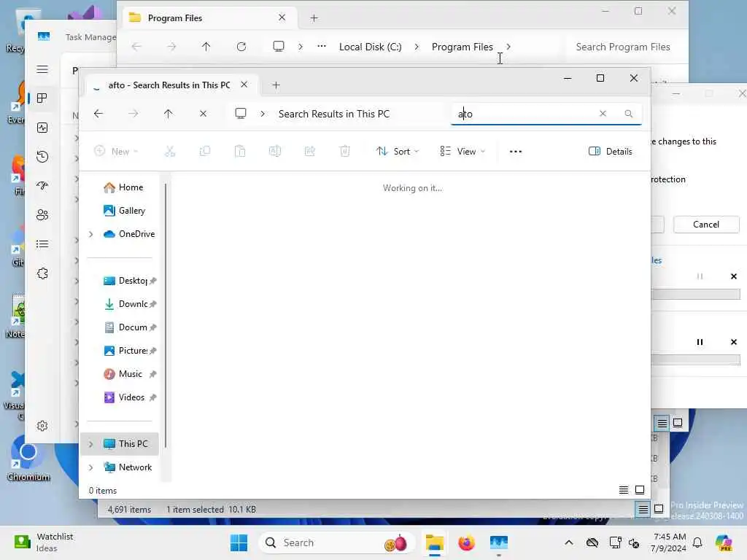Open Task Manager navigation hamburger menu
Screen dimensions: 747x560
click(x=42, y=69)
